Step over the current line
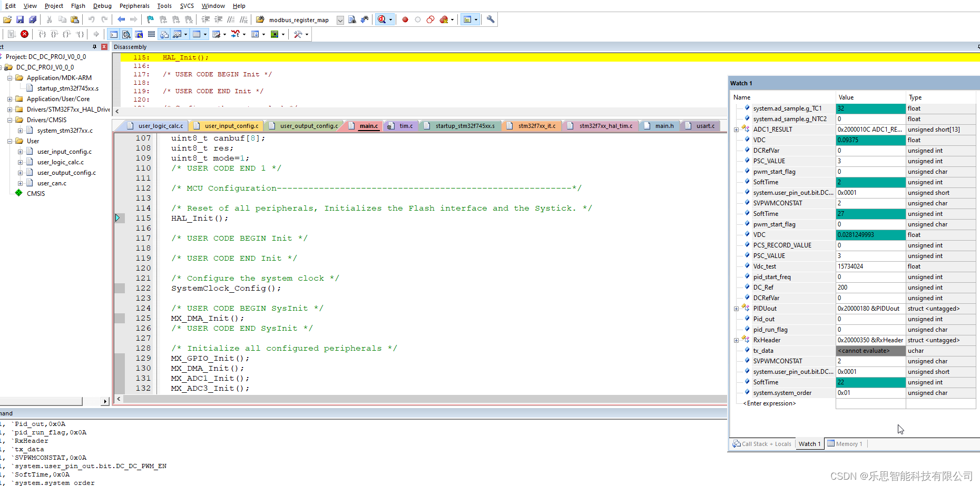The height and width of the screenshot is (486, 980). pyautogui.click(x=55, y=34)
